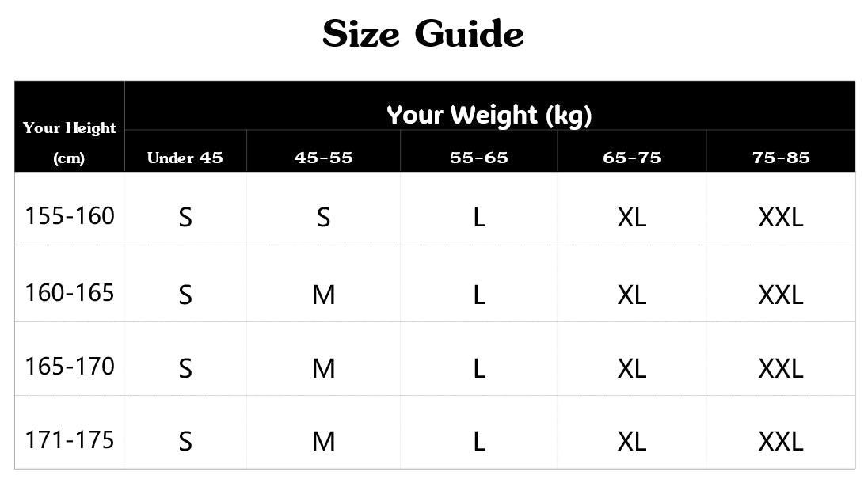
Task: Click the 165-170 height row label
Action: point(70,367)
